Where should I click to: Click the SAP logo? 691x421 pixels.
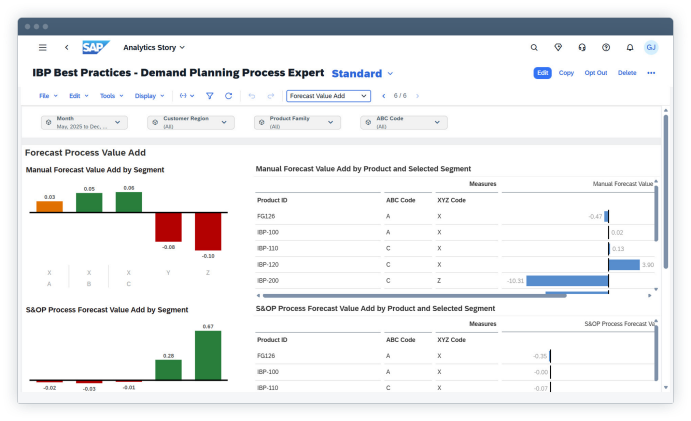pos(96,47)
